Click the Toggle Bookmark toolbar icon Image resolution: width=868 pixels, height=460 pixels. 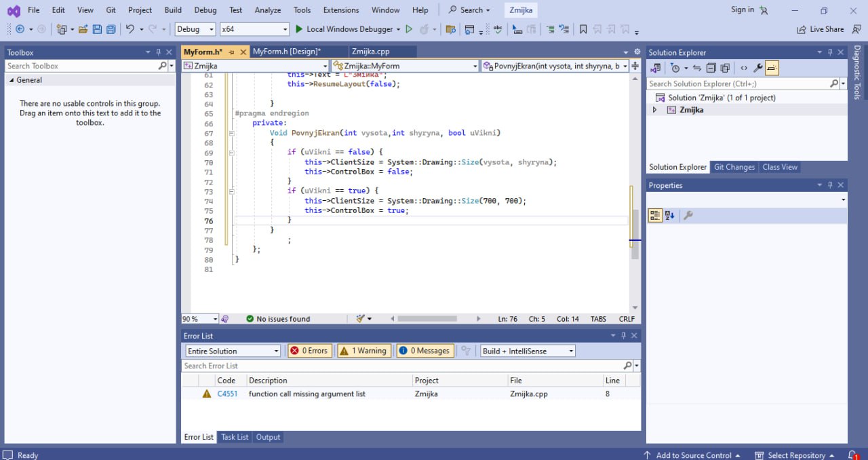point(583,29)
